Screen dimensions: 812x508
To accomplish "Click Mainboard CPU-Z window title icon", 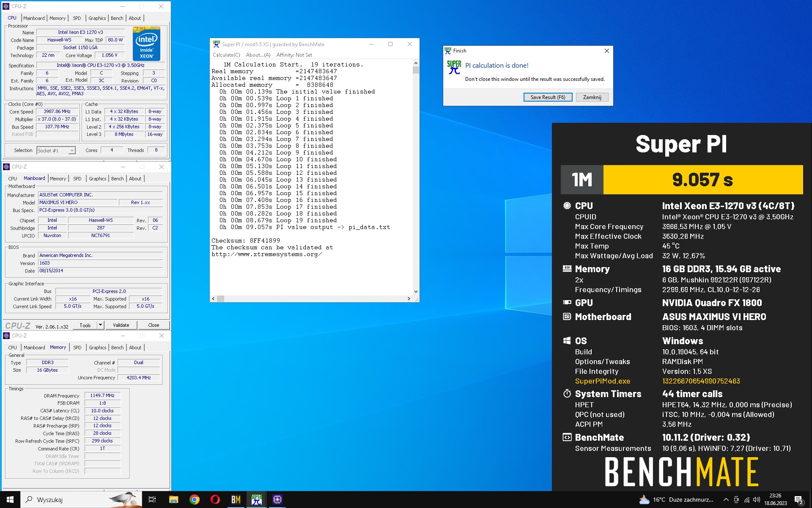I will point(6,167).
